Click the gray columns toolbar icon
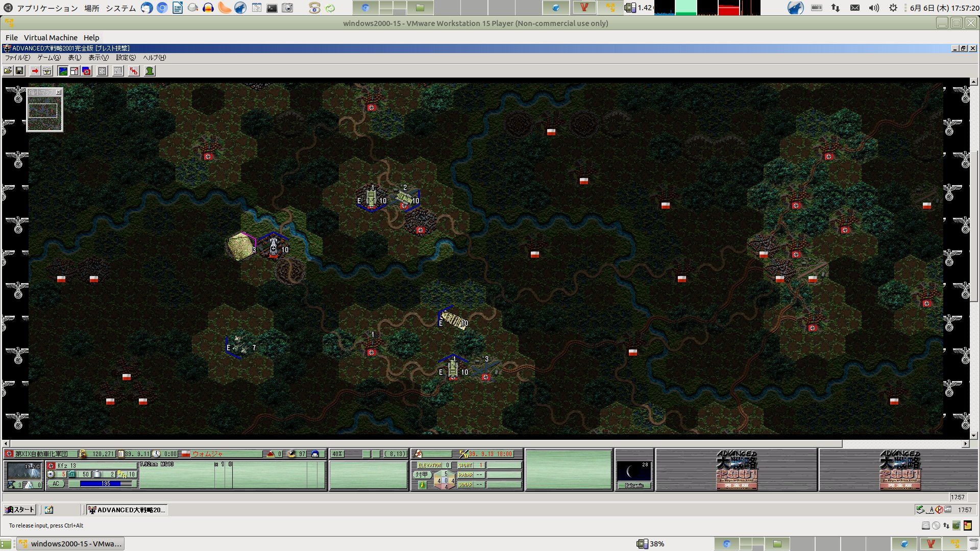Screen dimensions: 980x551 (x=118, y=71)
